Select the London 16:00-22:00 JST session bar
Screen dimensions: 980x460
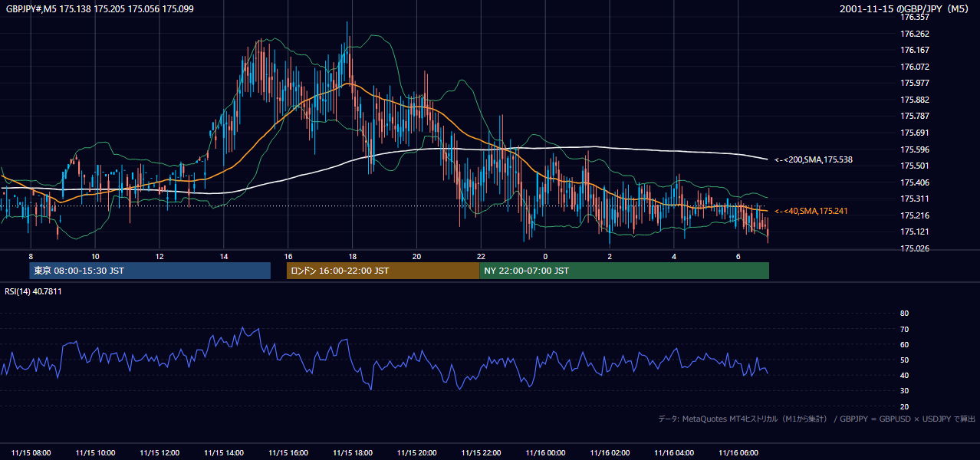(x=383, y=271)
